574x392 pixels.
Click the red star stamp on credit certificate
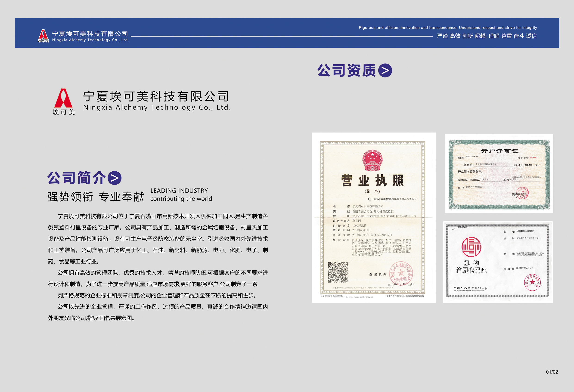(x=533, y=282)
